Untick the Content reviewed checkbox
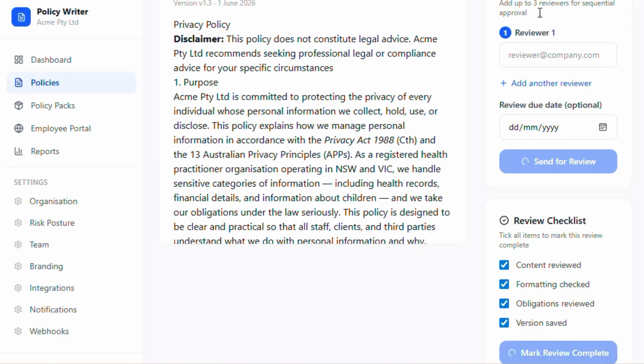 [x=504, y=265]
